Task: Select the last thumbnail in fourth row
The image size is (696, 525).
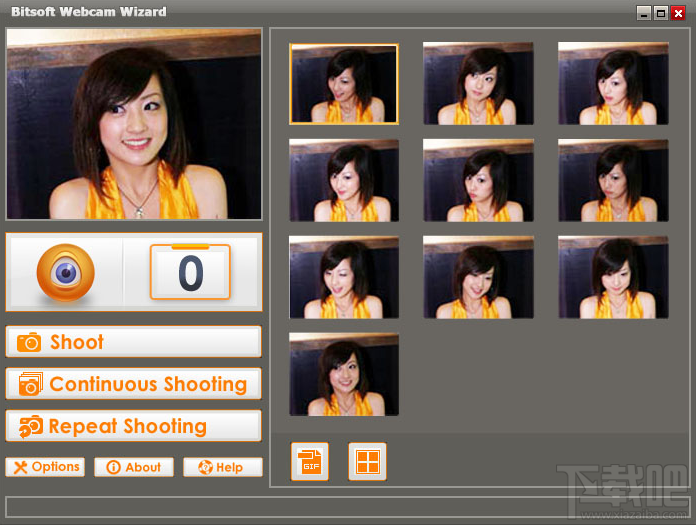Action: (x=344, y=375)
